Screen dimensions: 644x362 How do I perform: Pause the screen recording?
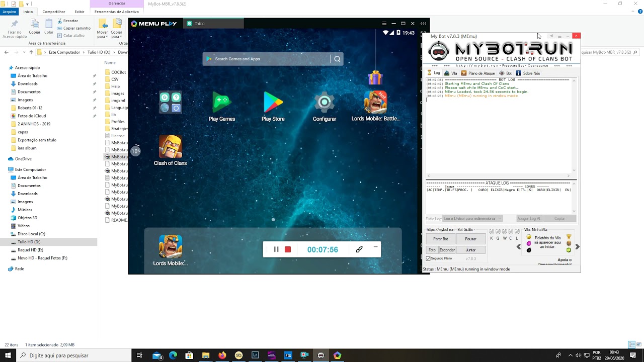pyautogui.click(x=276, y=249)
